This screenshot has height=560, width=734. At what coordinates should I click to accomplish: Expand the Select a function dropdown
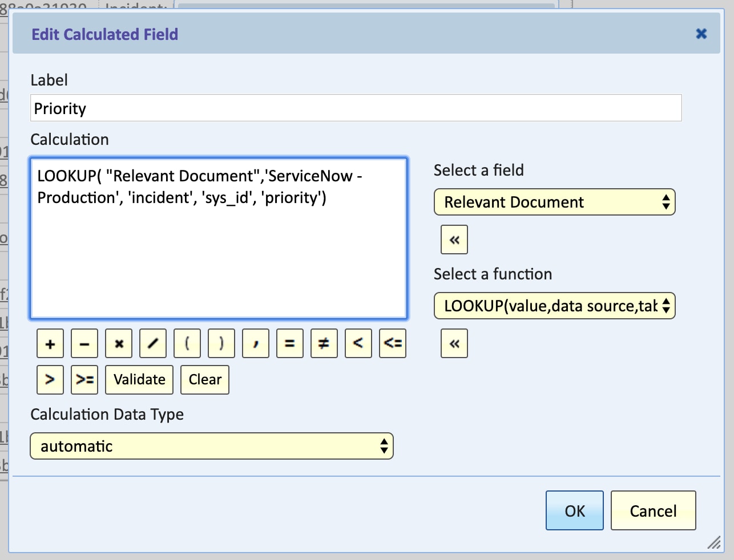click(554, 306)
